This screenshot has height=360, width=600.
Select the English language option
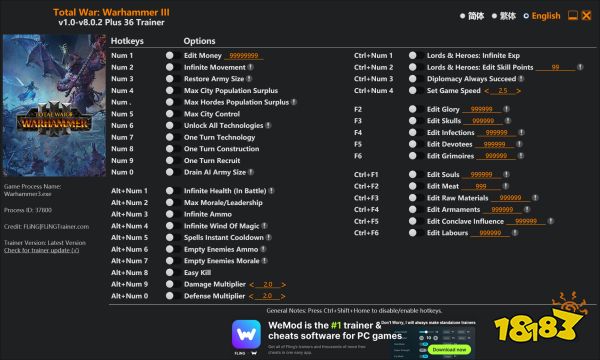pyautogui.click(x=542, y=16)
